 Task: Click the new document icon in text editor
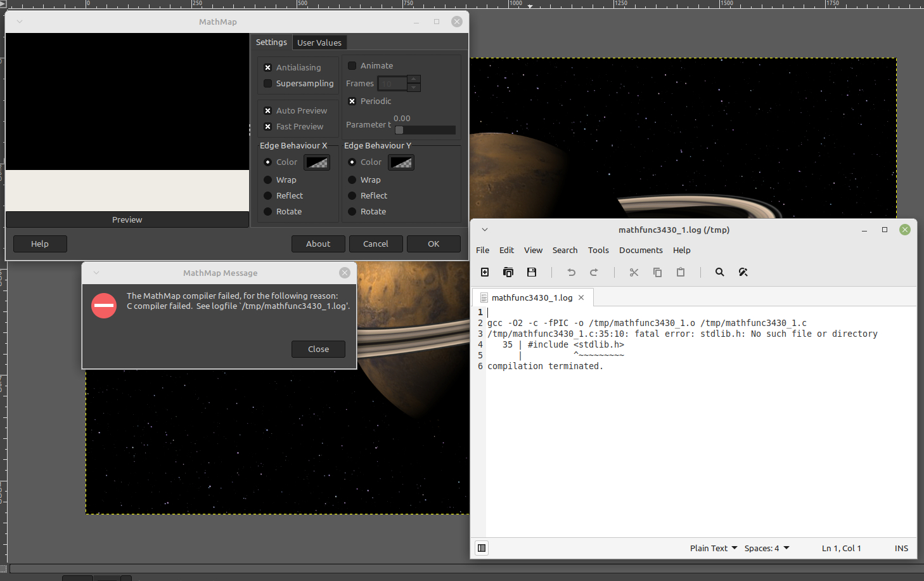485,272
